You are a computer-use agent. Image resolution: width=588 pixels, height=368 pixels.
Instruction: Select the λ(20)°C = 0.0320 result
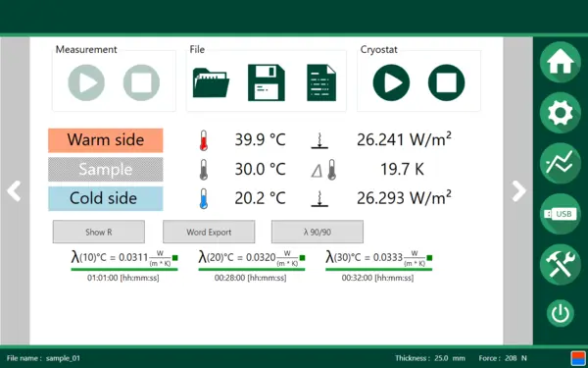(x=248, y=257)
